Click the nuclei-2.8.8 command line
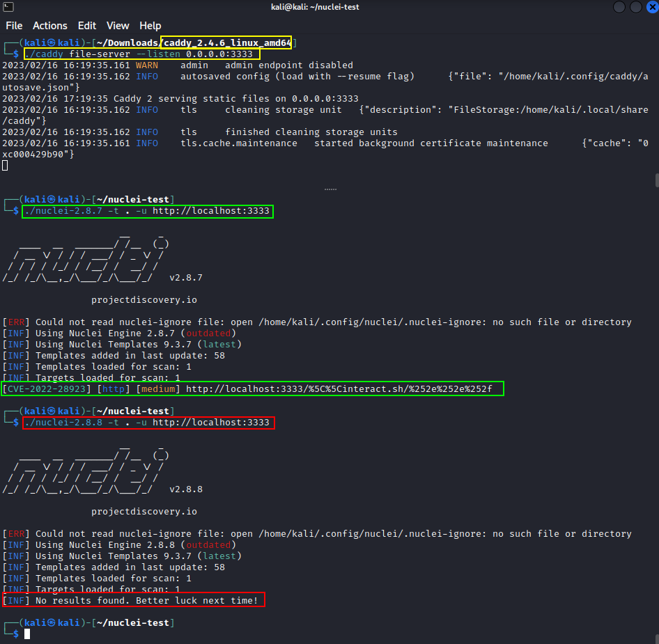The width and height of the screenshot is (659, 644). tap(147, 423)
